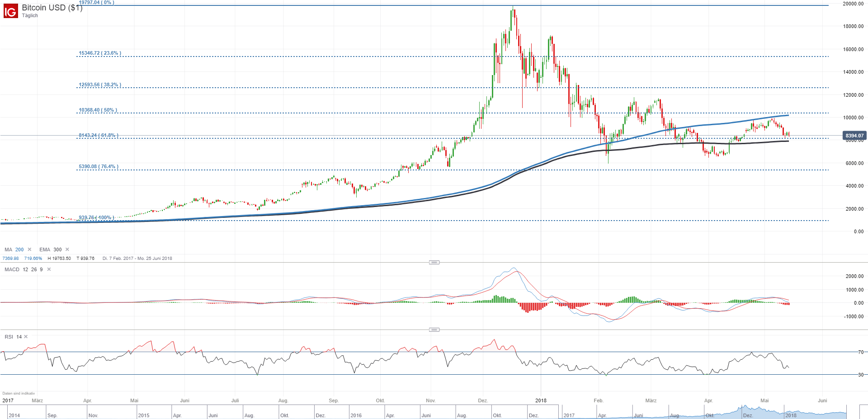Click the T 939.76 low value
The width and height of the screenshot is (868, 419).
pyautogui.click(x=85, y=259)
